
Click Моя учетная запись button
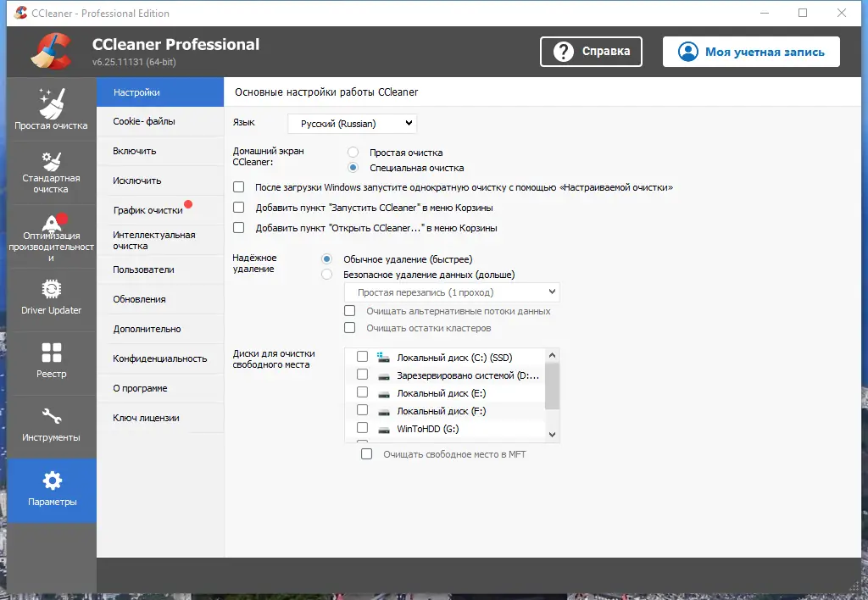point(751,52)
